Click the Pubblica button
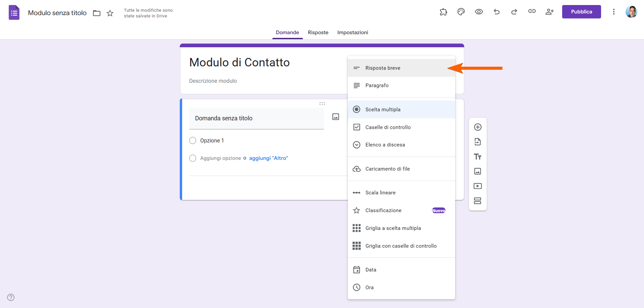This screenshot has height=308, width=644. tap(581, 12)
